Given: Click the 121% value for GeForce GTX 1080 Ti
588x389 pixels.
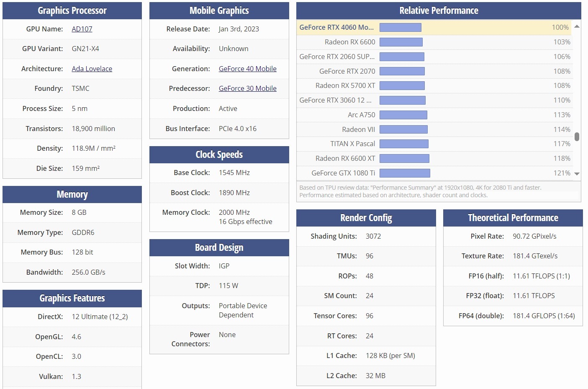Looking at the screenshot, I should click(x=562, y=173).
